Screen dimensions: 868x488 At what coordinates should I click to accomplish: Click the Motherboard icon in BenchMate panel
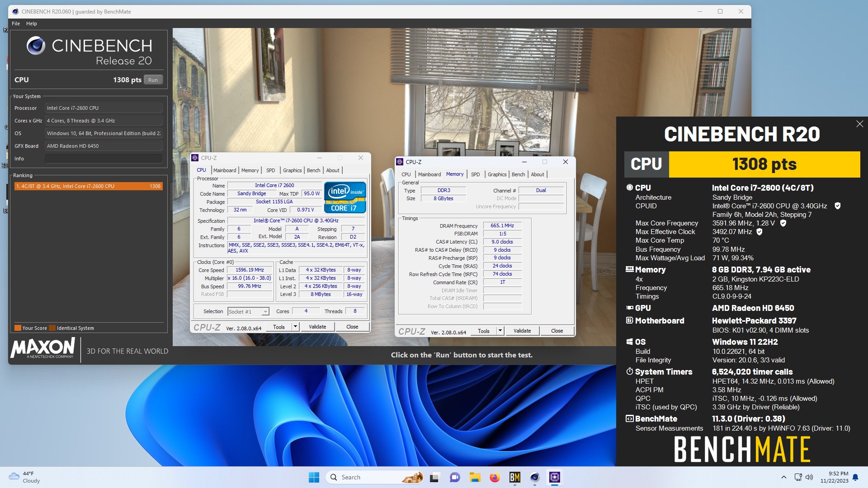[x=629, y=320]
